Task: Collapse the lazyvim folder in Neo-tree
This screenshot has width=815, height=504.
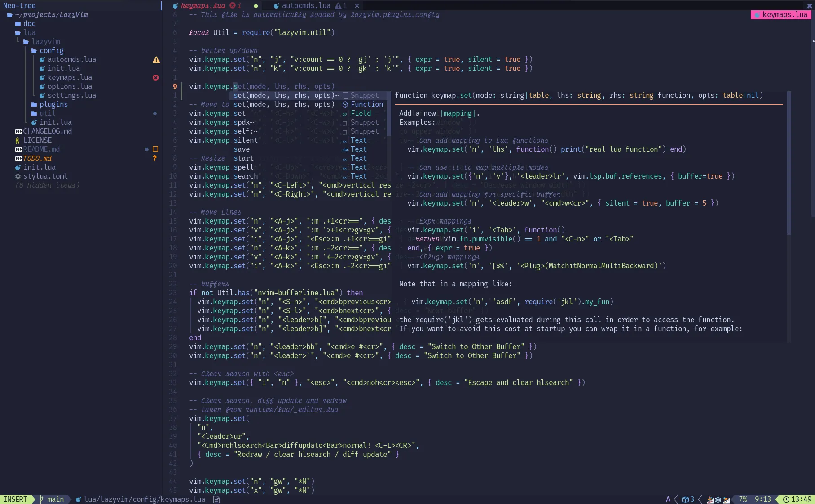Action: coord(41,42)
